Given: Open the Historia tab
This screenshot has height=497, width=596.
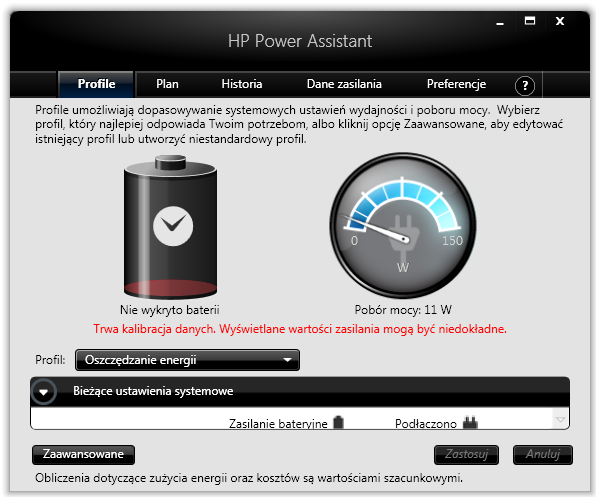Looking at the screenshot, I should [x=242, y=84].
